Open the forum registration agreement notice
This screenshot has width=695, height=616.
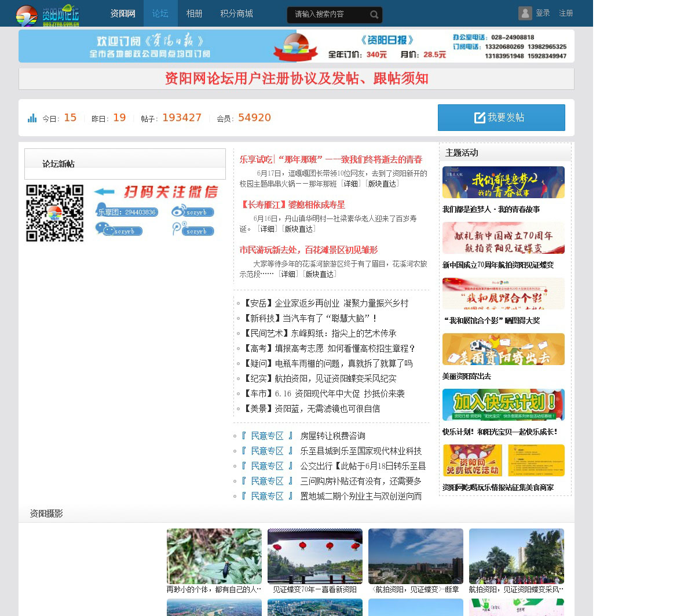[x=297, y=79]
